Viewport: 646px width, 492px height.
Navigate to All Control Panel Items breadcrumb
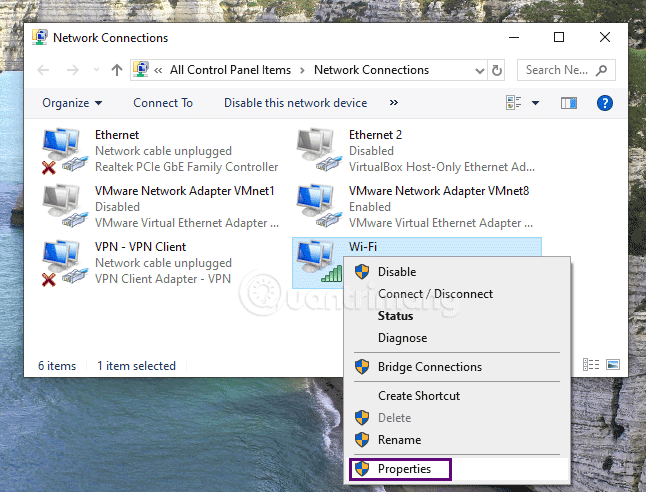click(230, 70)
